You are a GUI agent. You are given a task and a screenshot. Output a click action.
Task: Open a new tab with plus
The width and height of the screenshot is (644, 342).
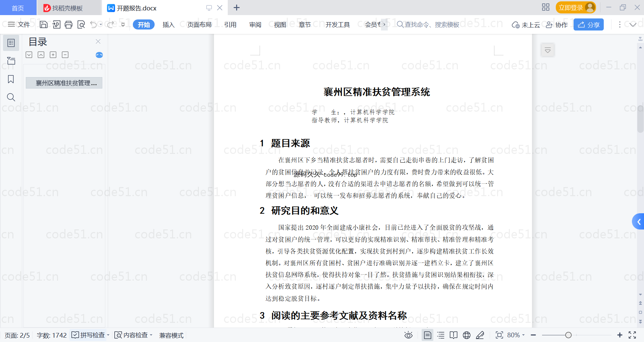[x=236, y=8]
